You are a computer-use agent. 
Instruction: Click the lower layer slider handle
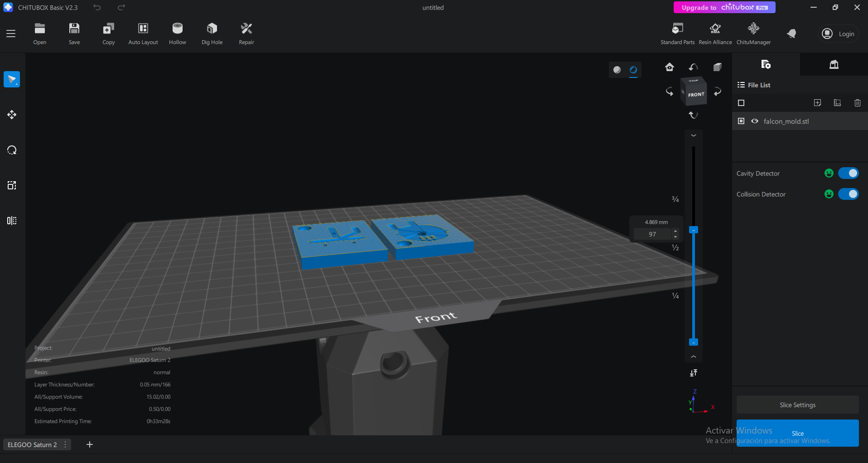coord(694,342)
